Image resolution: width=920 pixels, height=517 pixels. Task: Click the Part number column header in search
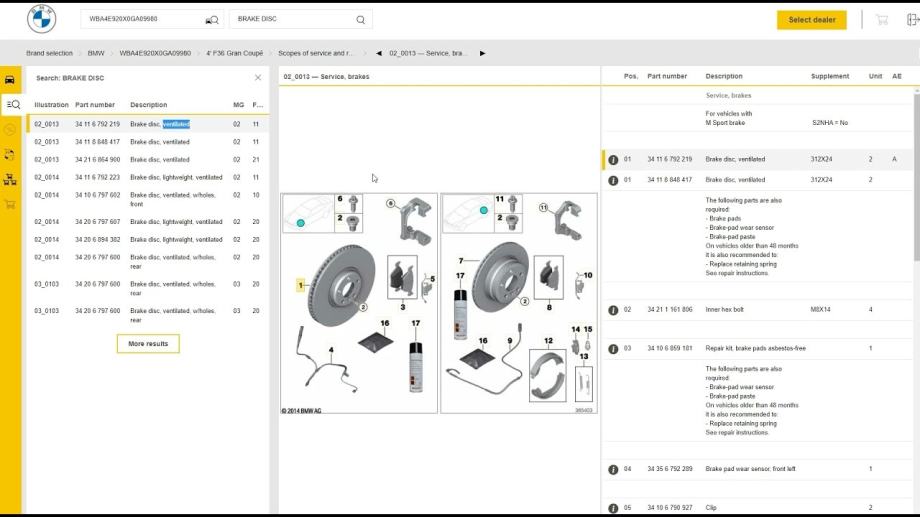pyautogui.click(x=94, y=105)
